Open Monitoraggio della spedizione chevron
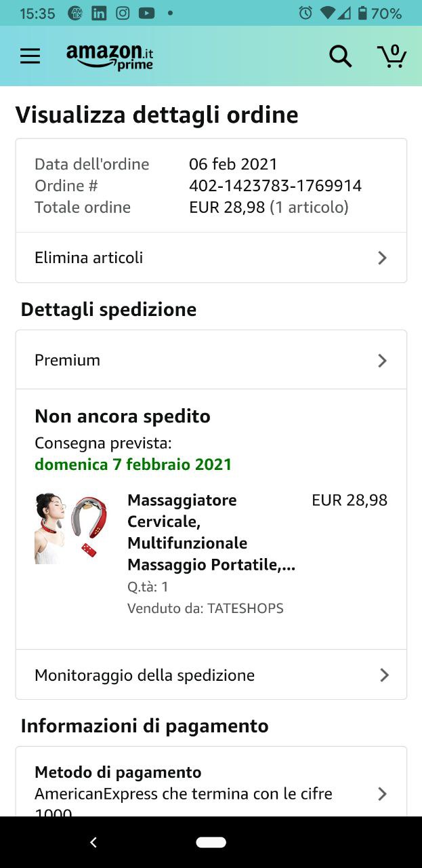 383,675
